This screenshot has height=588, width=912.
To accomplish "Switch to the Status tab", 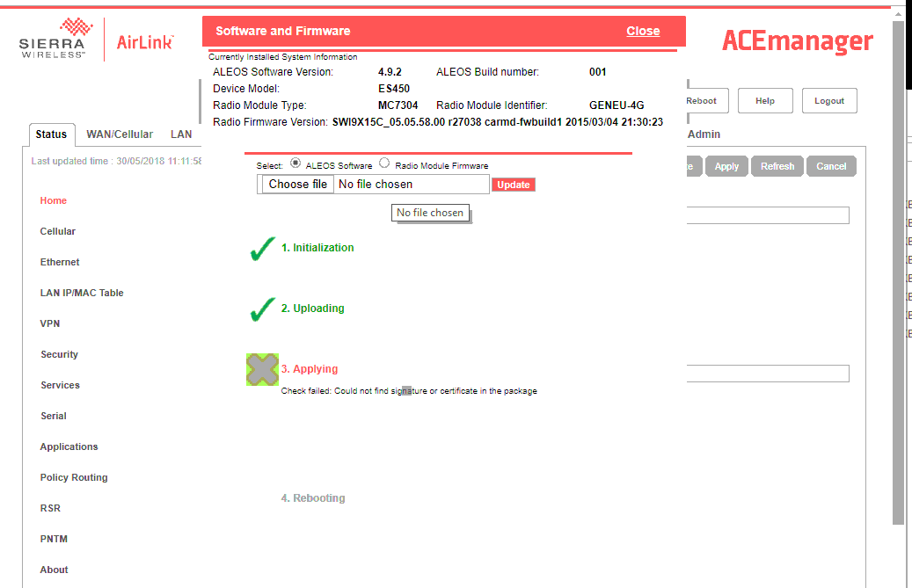I will 52,134.
